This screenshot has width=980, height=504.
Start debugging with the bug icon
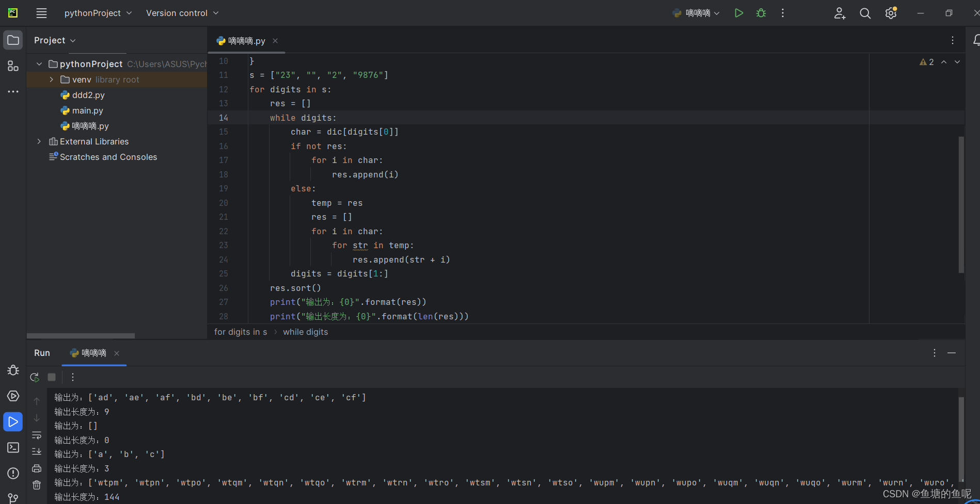click(x=761, y=13)
